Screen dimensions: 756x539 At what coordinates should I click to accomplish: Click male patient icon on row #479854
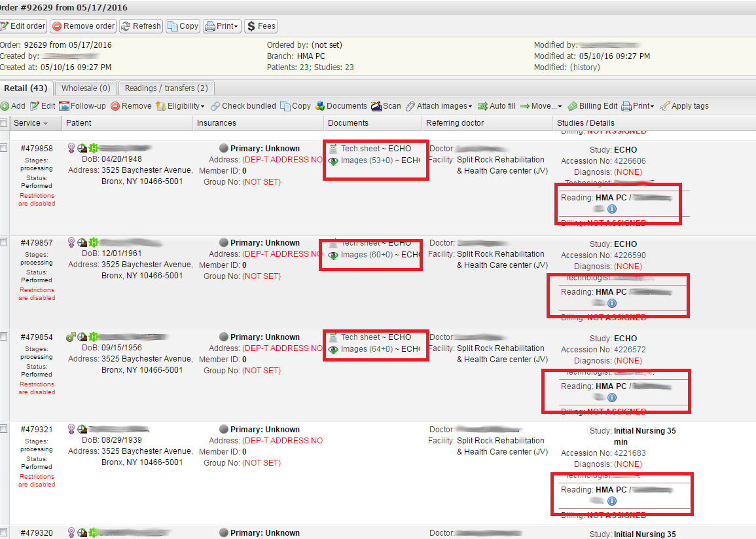[71, 337]
